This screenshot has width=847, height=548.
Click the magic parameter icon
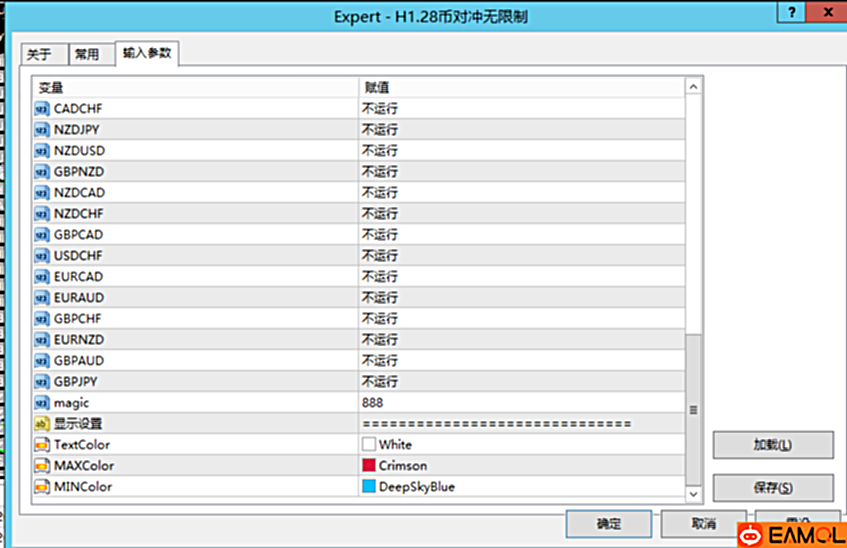(x=42, y=403)
